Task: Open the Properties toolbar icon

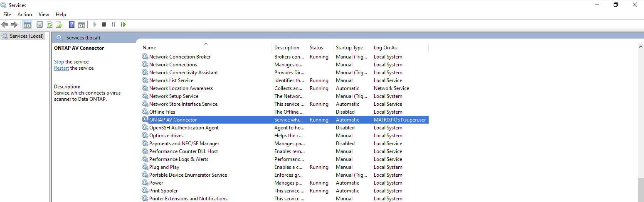Action: pos(40,25)
